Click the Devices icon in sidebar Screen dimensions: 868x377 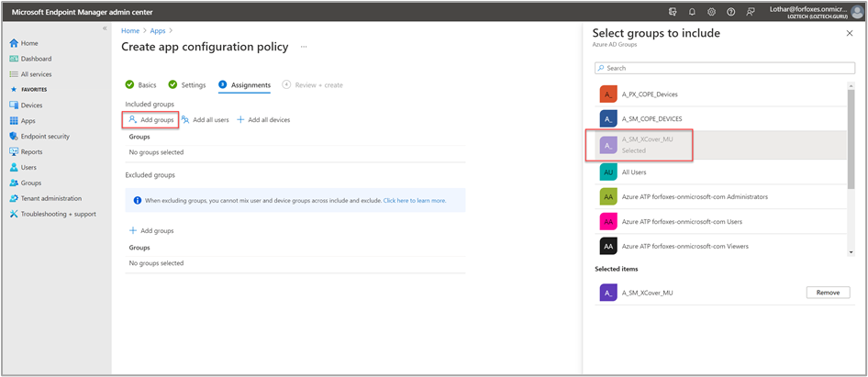click(14, 105)
